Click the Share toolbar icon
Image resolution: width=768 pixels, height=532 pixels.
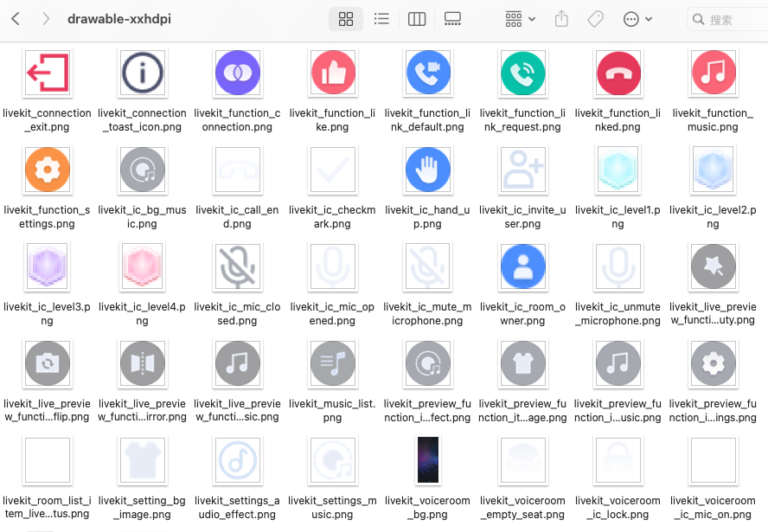click(561, 19)
